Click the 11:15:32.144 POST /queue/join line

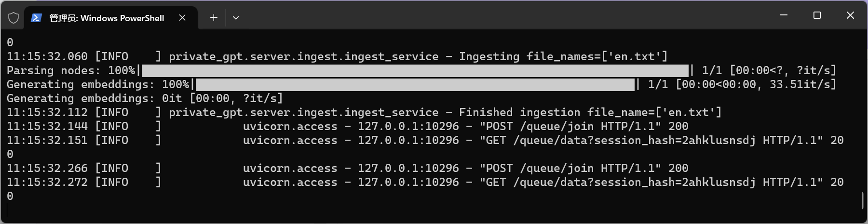pyautogui.click(x=347, y=126)
